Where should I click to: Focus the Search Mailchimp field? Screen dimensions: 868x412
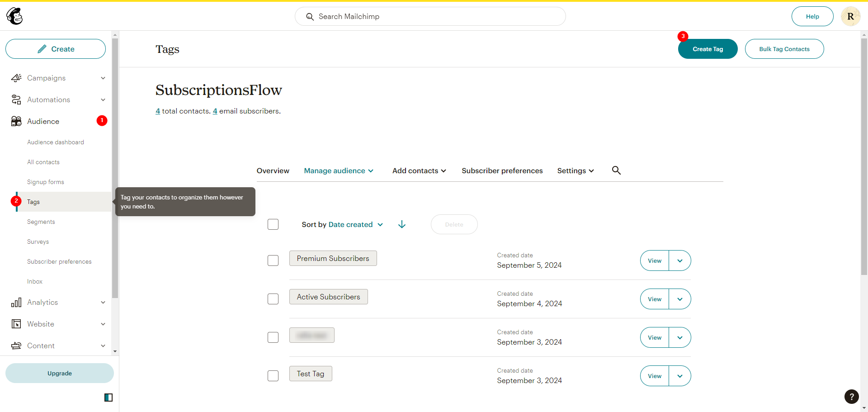(430, 16)
